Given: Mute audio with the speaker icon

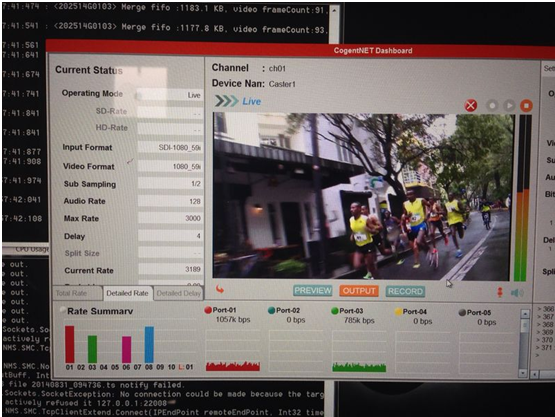Looking at the screenshot, I should pos(517,293).
